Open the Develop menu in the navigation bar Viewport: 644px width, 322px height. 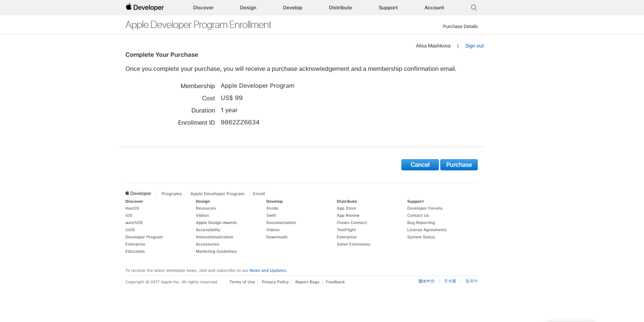(293, 8)
